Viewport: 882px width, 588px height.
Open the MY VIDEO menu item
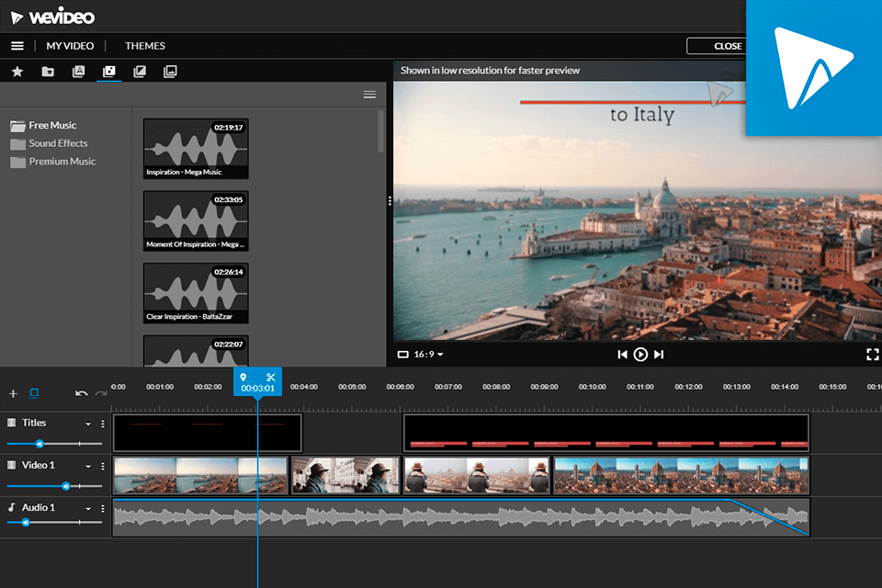click(x=70, y=46)
